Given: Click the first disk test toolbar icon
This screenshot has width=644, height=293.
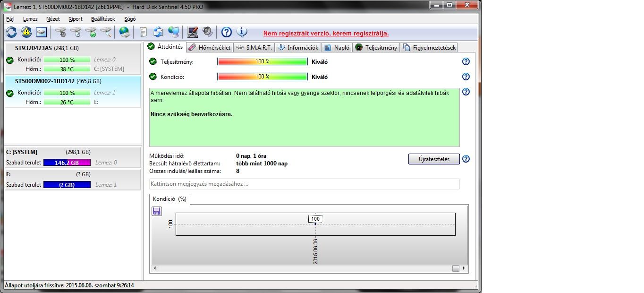Looking at the screenshot, I should 60,32.
